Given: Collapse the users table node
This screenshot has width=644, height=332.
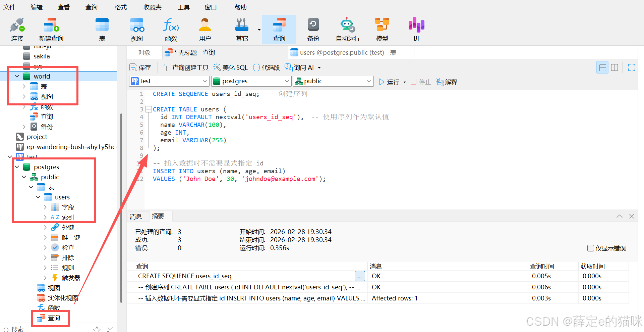Looking at the screenshot, I should 38,197.
